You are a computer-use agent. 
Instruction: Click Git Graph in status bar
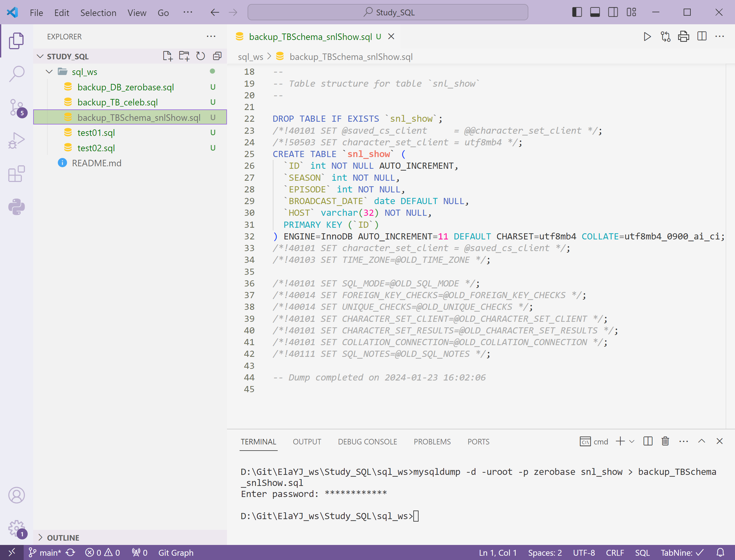click(x=176, y=552)
